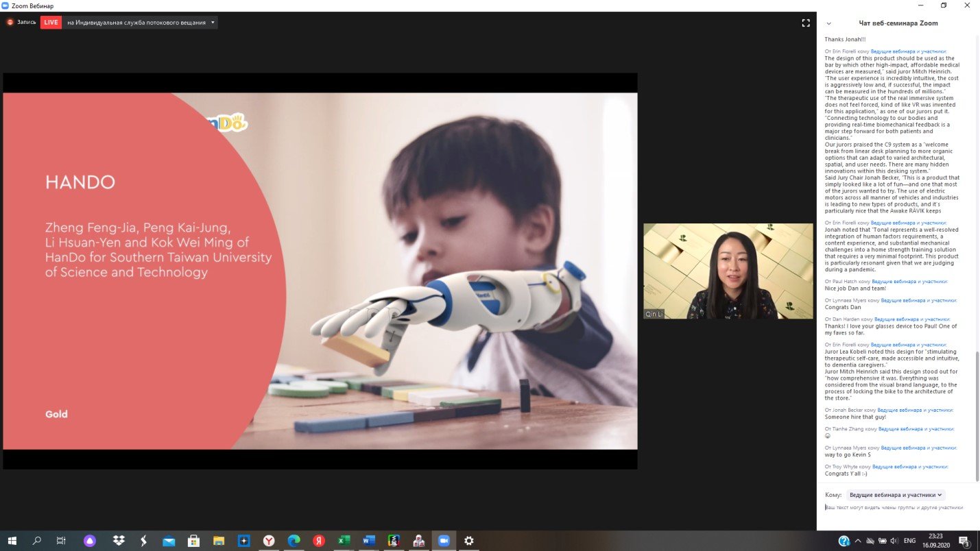Open Settings gear icon on the taskbar
The width and height of the screenshot is (980, 551).
click(469, 541)
